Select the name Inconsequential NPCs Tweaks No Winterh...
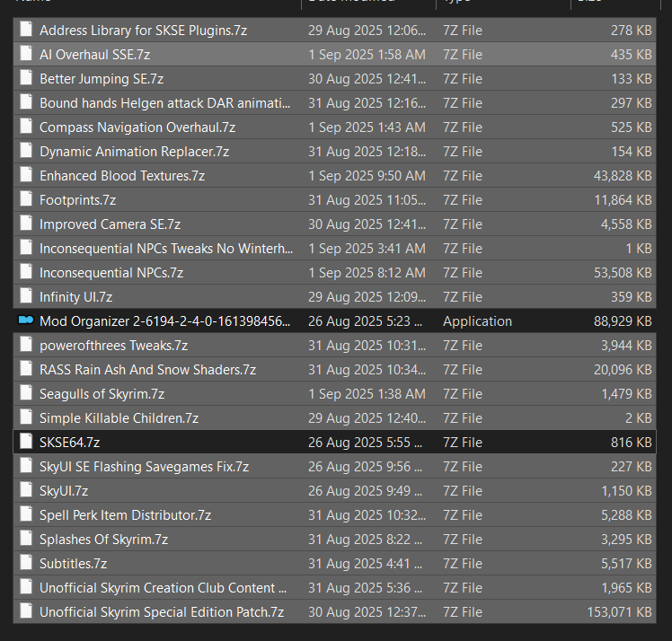Screen dimensions: 672x641 click(x=166, y=249)
